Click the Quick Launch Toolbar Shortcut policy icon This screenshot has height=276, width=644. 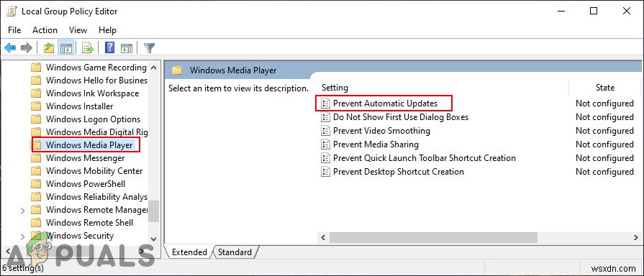click(x=326, y=158)
